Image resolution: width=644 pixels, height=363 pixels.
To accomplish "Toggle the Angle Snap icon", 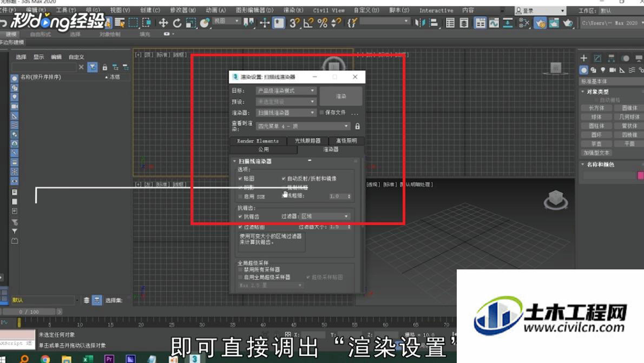I will 308,23.
